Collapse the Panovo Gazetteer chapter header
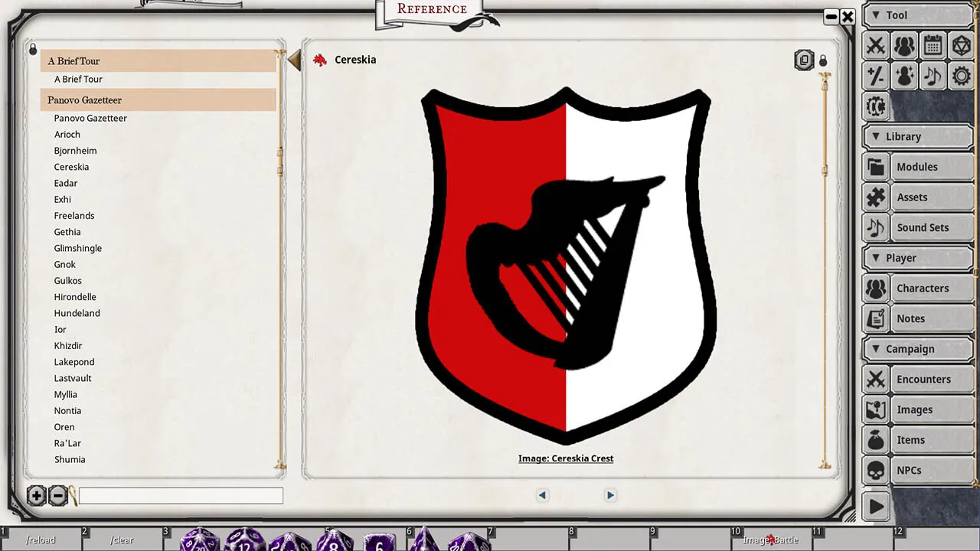 158,100
